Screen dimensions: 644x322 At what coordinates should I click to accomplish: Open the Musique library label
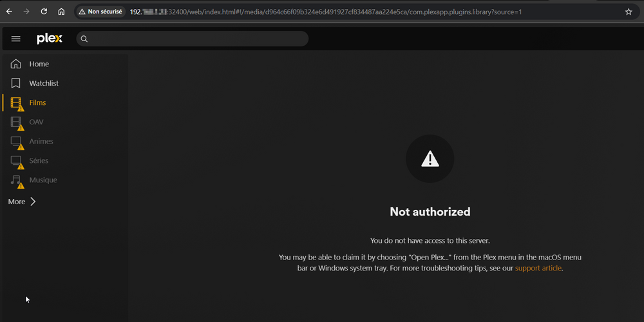click(x=43, y=180)
